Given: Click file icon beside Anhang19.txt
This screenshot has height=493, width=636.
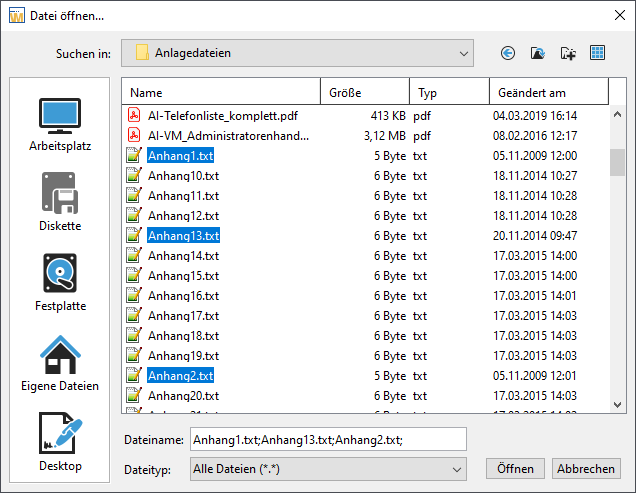Looking at the screenshot, I should (134, 355).
